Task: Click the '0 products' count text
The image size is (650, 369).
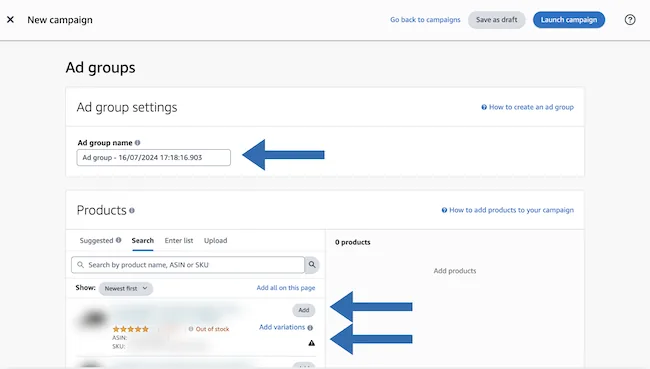Action: [x=353, y=242]
